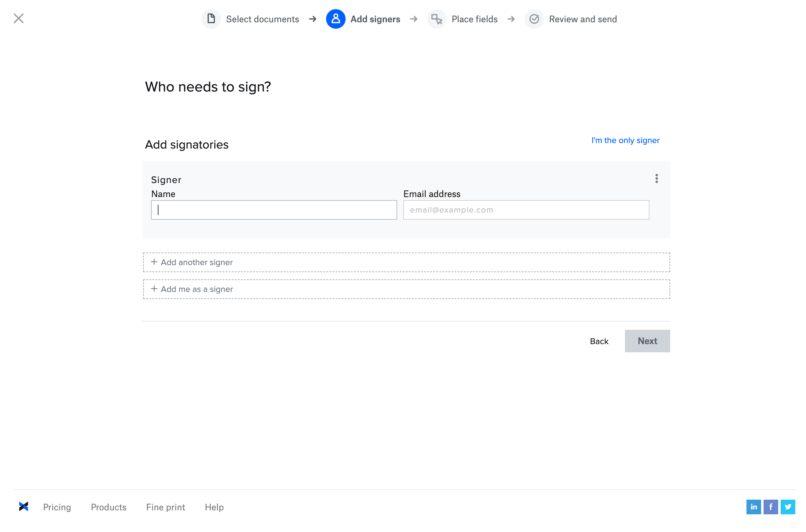
Task: Go to the Select documents step label
Action: coord(263,19)
